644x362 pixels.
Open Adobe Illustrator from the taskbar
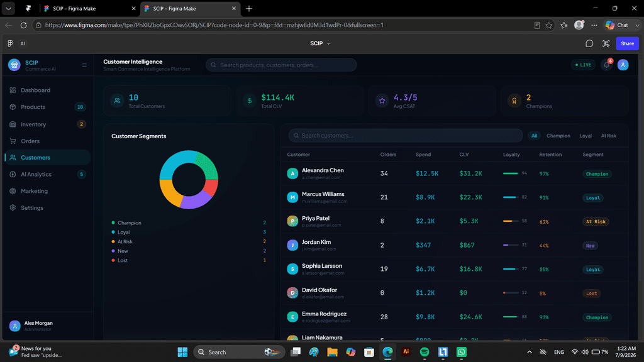[x=406, y=352]
